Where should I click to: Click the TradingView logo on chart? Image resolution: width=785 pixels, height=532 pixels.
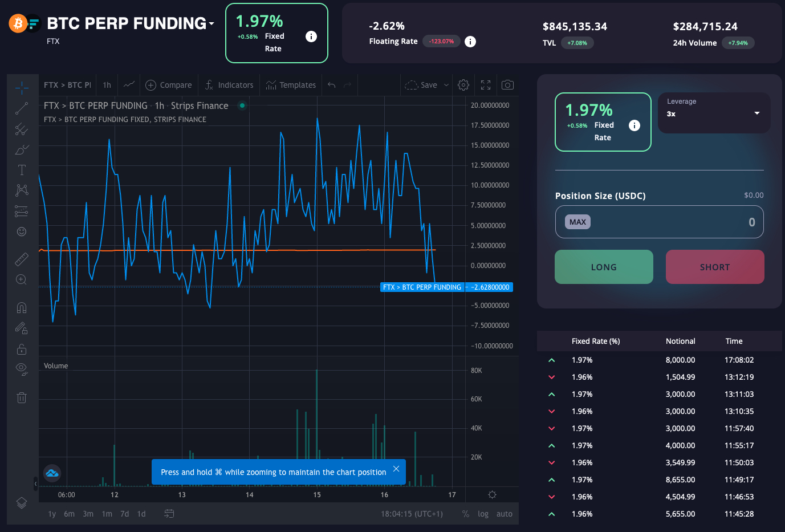52,473
